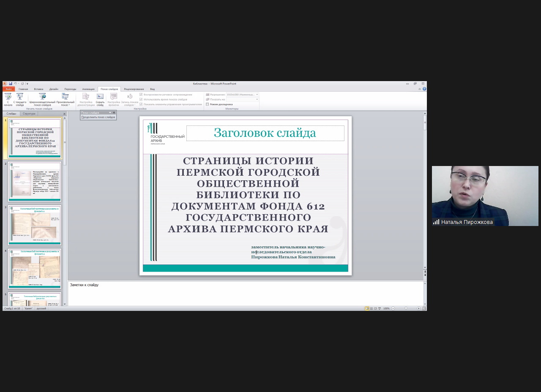Switch to Структура pane tab
The image size is (541, 392).
click(29, 114)
